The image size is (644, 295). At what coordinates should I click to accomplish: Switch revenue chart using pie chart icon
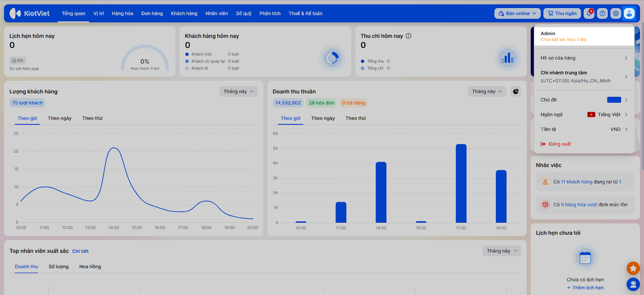click(x=516, y=92)
